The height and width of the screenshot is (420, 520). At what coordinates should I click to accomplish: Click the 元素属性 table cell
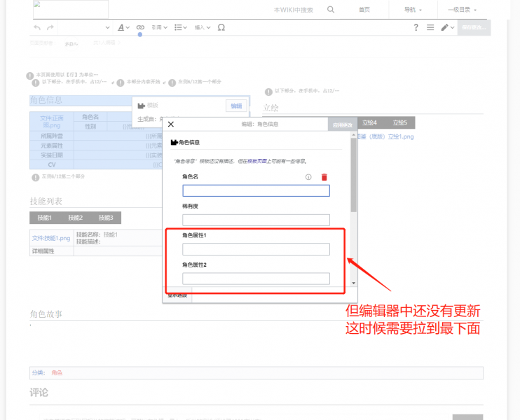pos(52,146)
